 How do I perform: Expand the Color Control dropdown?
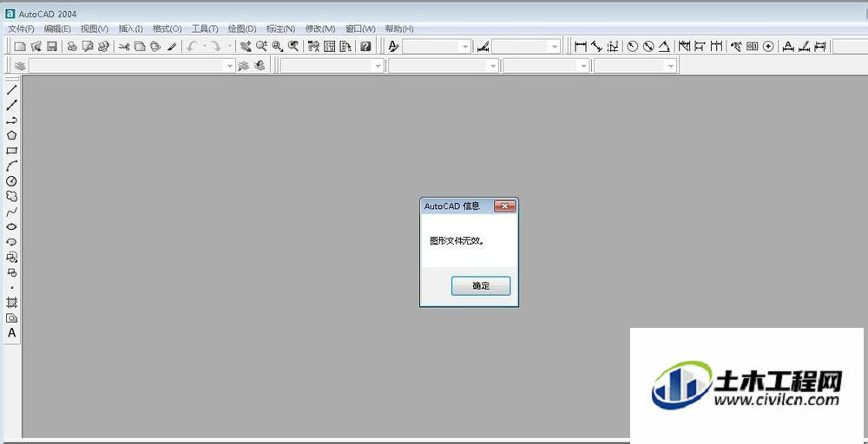(378, 67)
